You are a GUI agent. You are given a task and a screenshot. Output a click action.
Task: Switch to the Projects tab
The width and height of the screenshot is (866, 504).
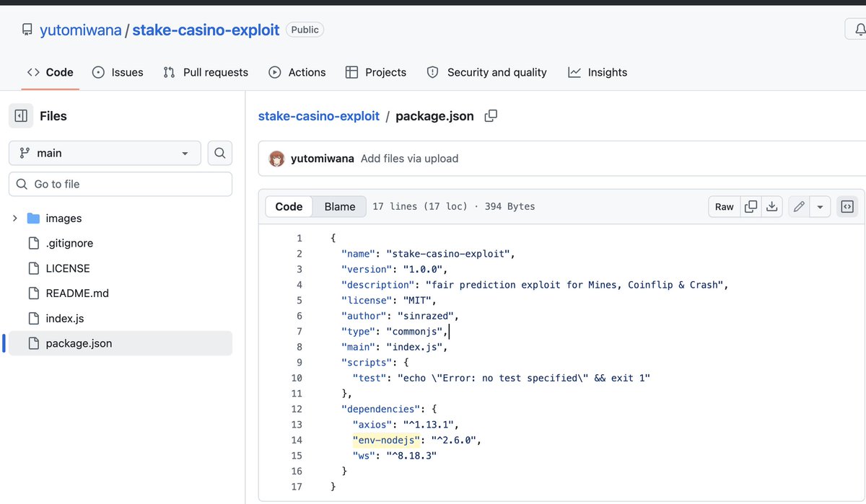[x=375, y=72]
